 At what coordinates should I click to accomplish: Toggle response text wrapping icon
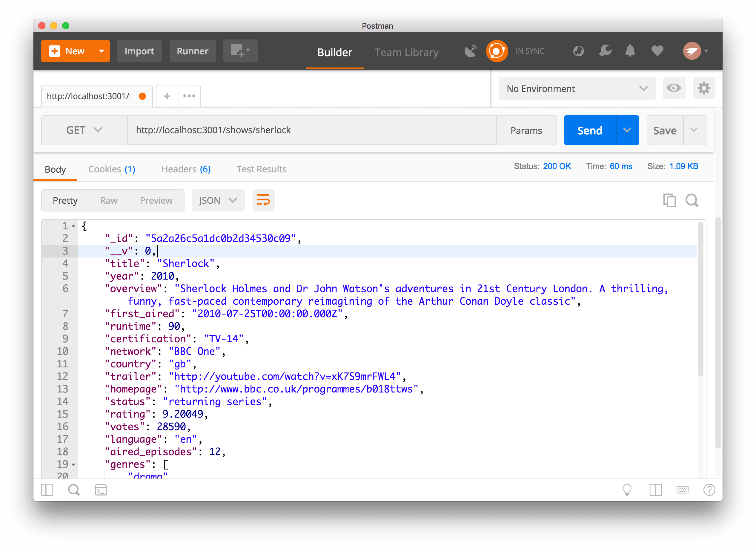[x=263, y=200]
